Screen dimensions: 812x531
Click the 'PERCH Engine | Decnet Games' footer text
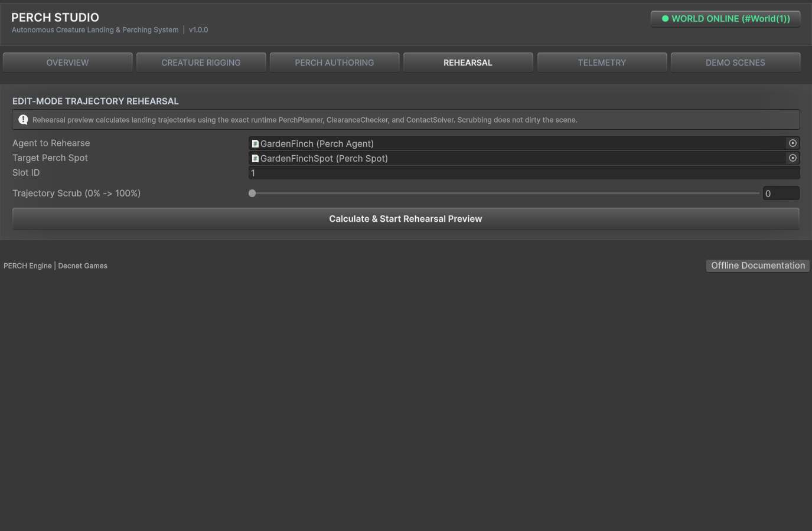56,266
